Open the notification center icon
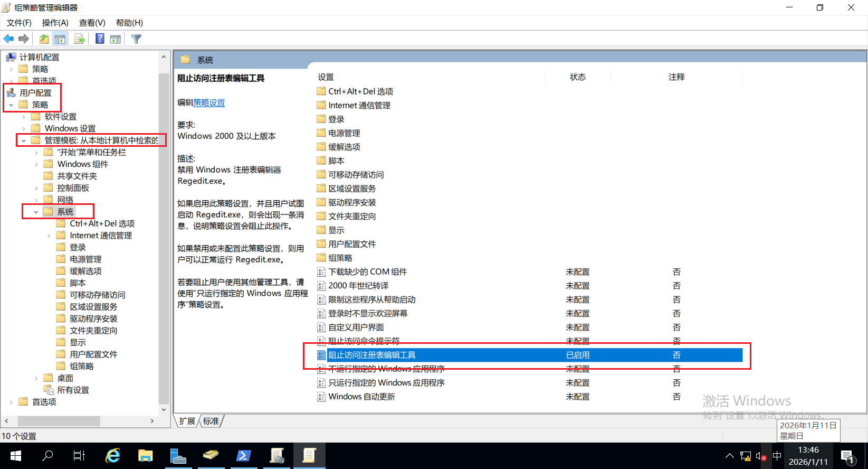868x469 pixels. point(847,456)
